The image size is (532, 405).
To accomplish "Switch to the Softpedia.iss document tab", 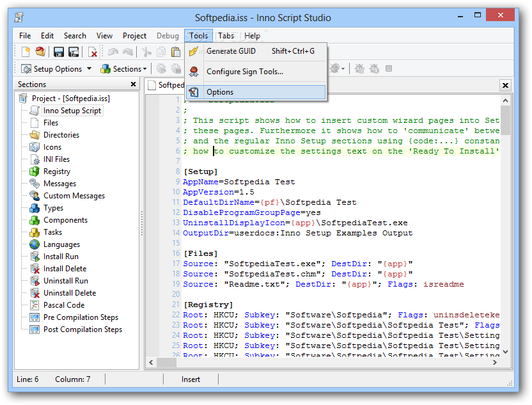I will (166, 85).
